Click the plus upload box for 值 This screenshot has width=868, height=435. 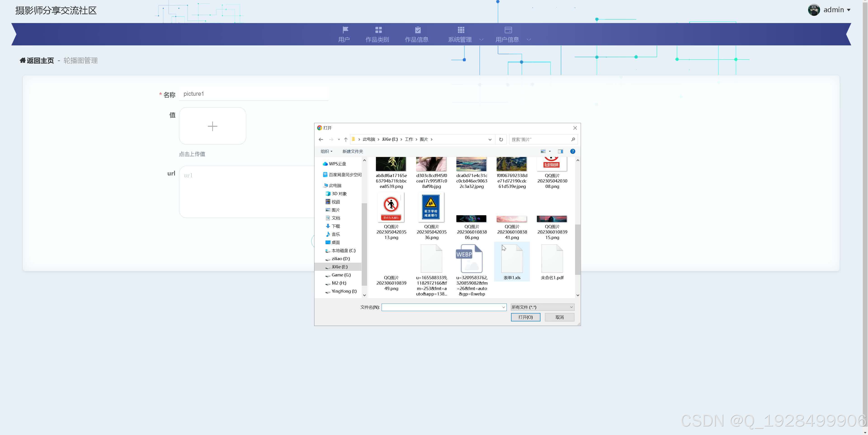tap(212, 126)
